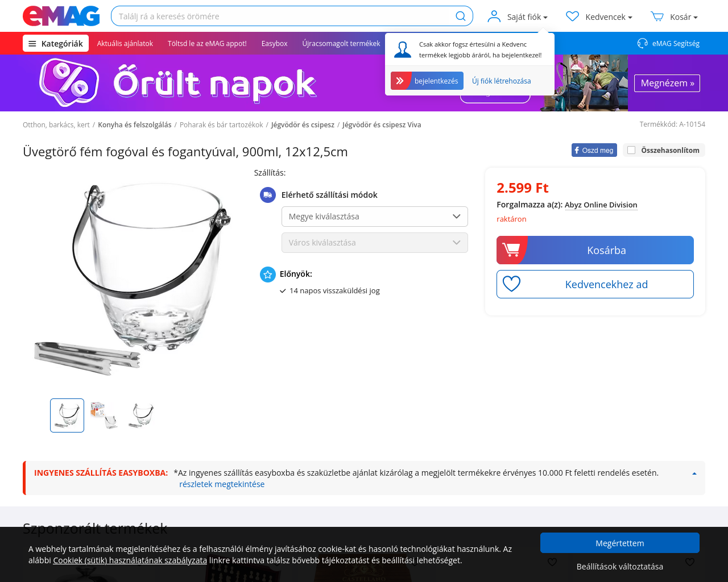Screen dimensions: 728x582
Task: Select the second product thumbnail with box
Action: [x=104, y=415]
